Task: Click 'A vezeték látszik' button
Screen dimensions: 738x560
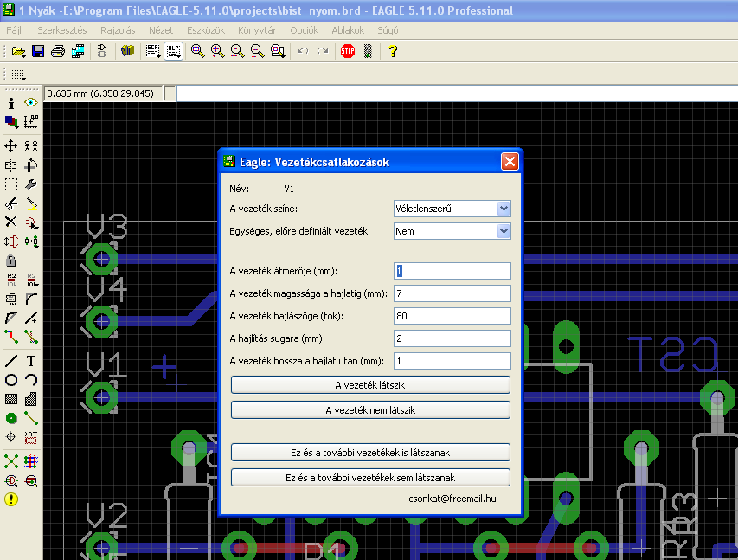Action: (x=370, y=384)
